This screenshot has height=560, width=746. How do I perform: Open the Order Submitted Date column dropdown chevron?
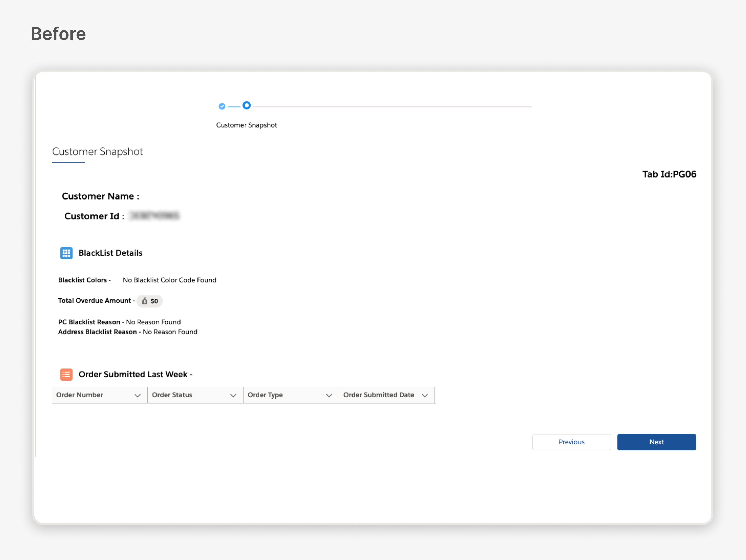point(425,395)
